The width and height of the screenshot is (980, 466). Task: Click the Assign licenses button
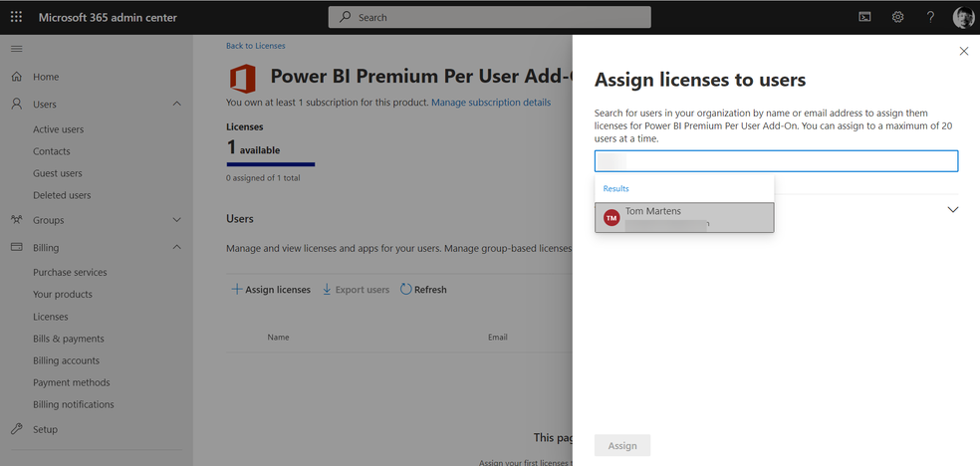[271, 289]
